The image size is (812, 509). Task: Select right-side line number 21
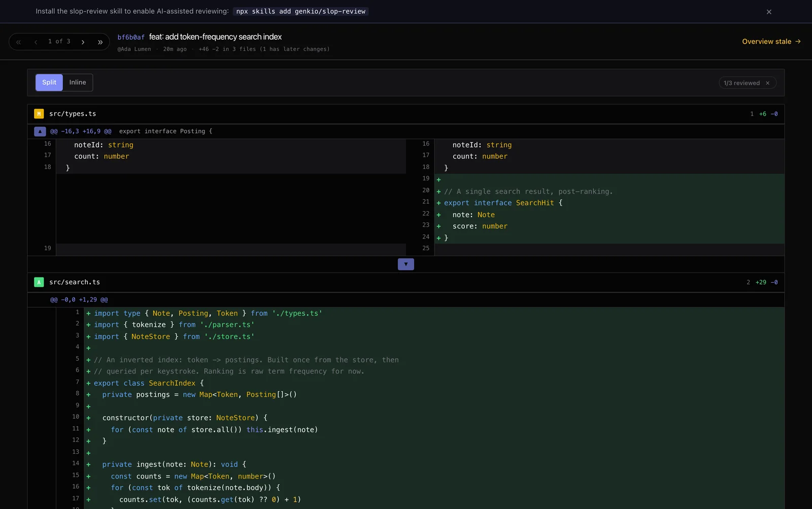(x=425, y=202)
